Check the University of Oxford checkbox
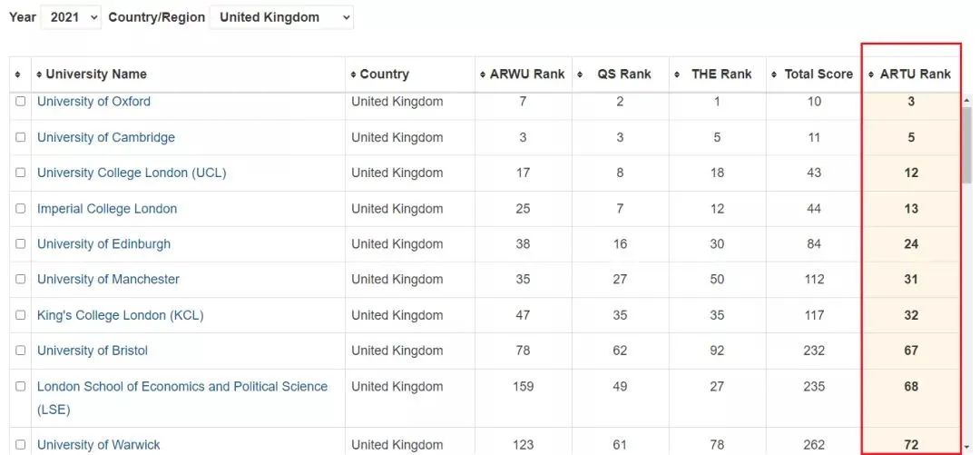This screenshot has height=455, width=980. click(x=21, y=102)
